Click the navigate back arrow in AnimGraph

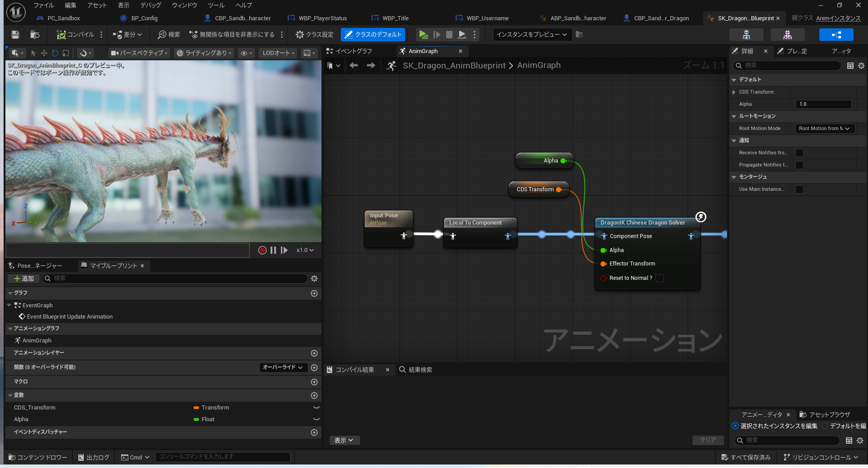pyautogui.click(x=354, y=66)
